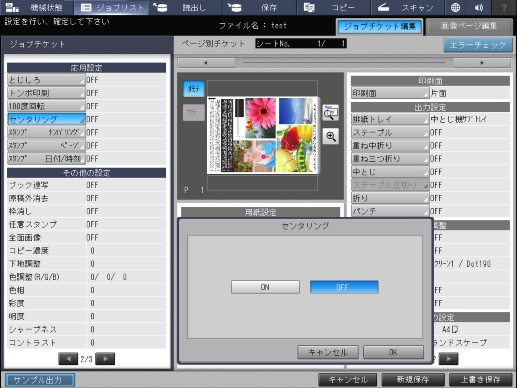This screenshot has width=517, height=388.
Task: Click キャンセル in the センタリング dialog
Action: [328, 352]
